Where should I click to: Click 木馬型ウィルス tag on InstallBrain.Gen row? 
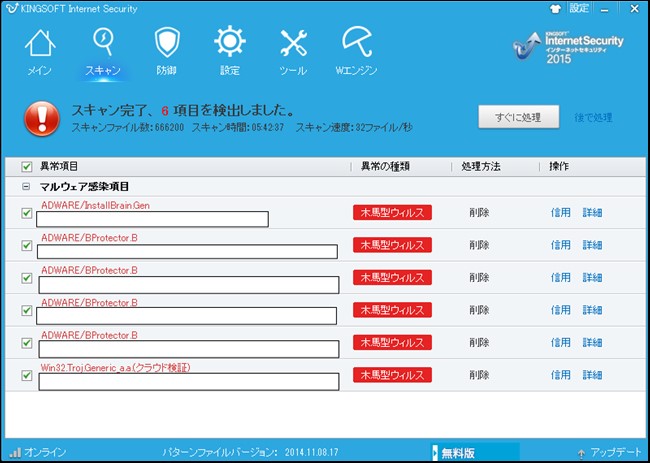tap(392, 213)
